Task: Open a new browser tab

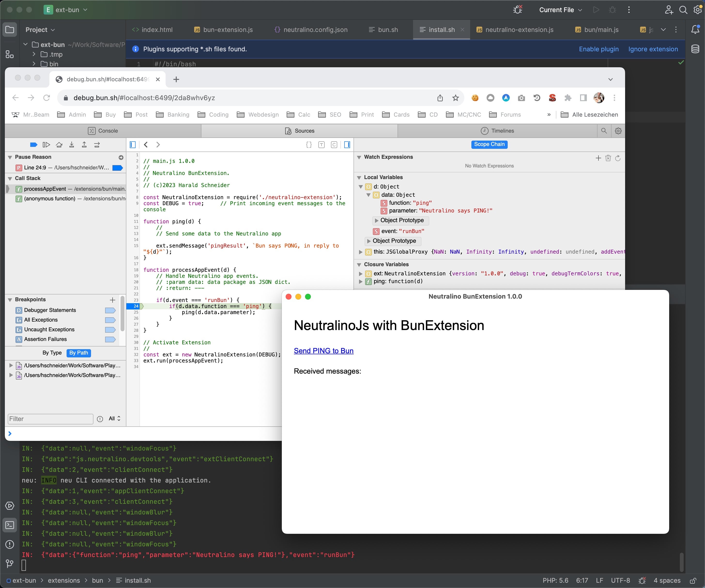Action: click(176, 79)
